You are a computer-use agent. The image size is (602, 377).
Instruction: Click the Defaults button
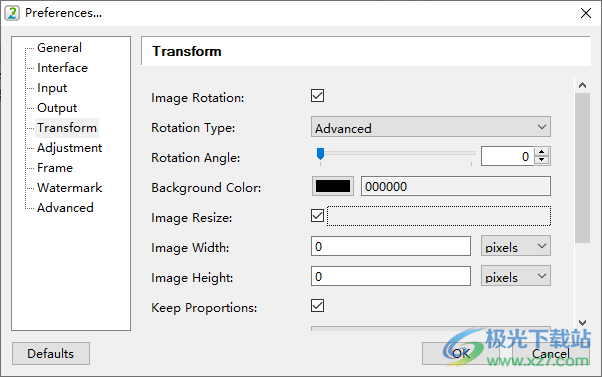[x=51, y=354]
